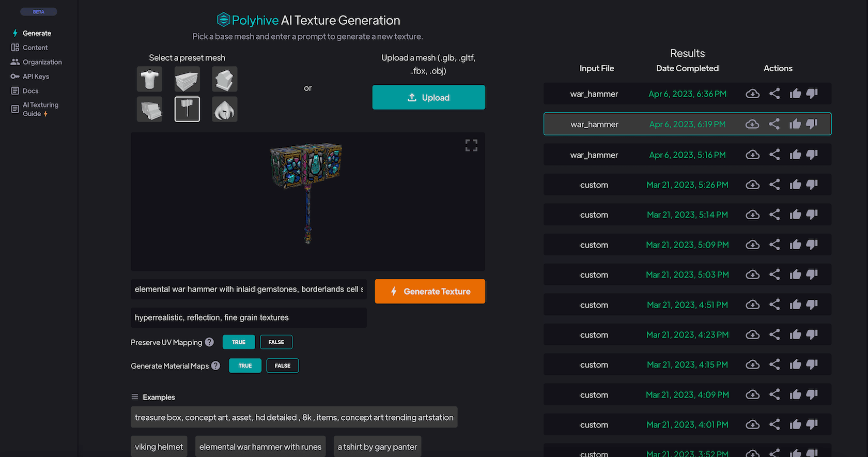Use the tshirt by gary panter example
Image resolution: width=868 pixels, height=457 pixels.
tap(377, 447)
